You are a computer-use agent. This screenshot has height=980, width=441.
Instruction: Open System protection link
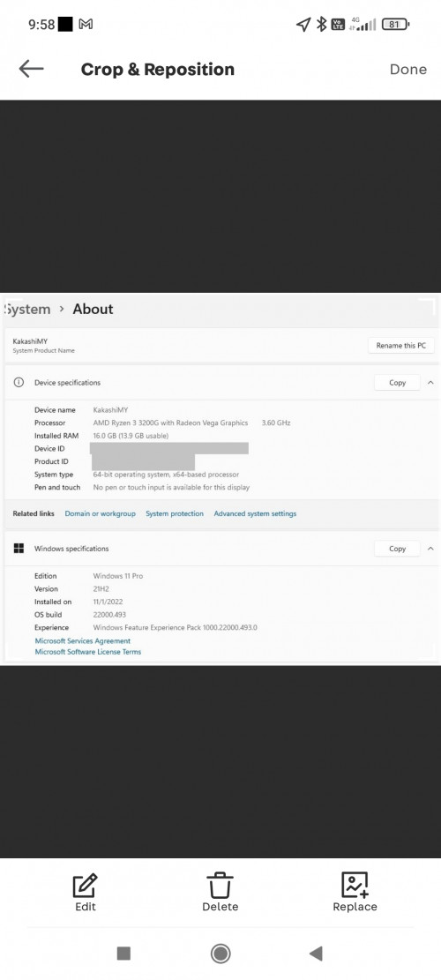coord(175,513)
